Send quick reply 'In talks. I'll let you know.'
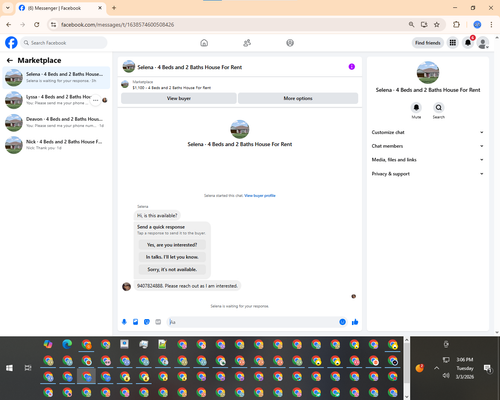The image size is (500, 400). 172,257
